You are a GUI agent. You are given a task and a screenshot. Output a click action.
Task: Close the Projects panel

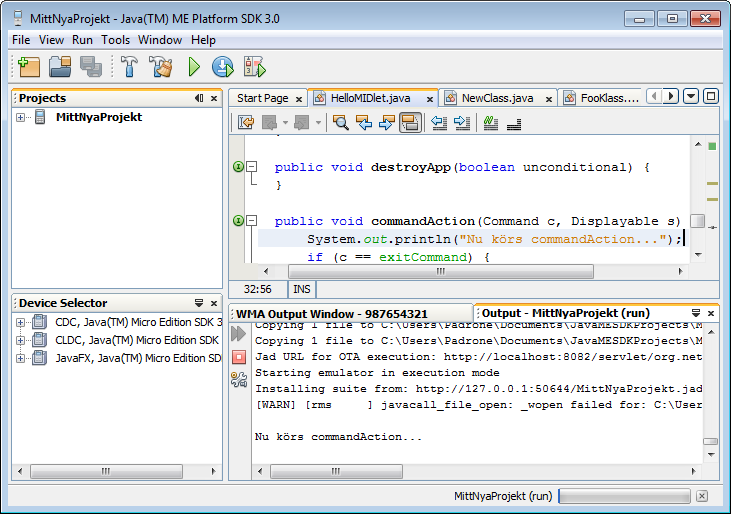(214, 98)
